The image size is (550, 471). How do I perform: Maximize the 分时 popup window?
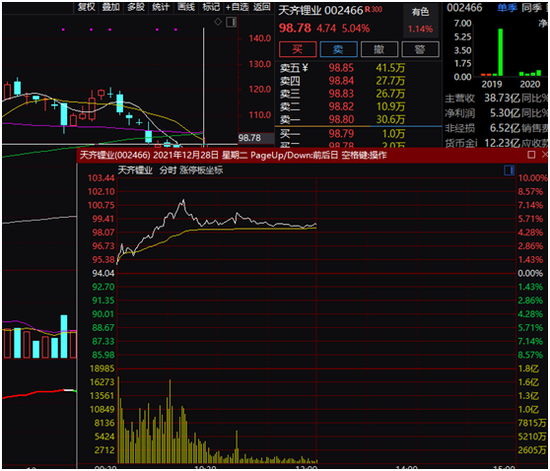[531, 155]
